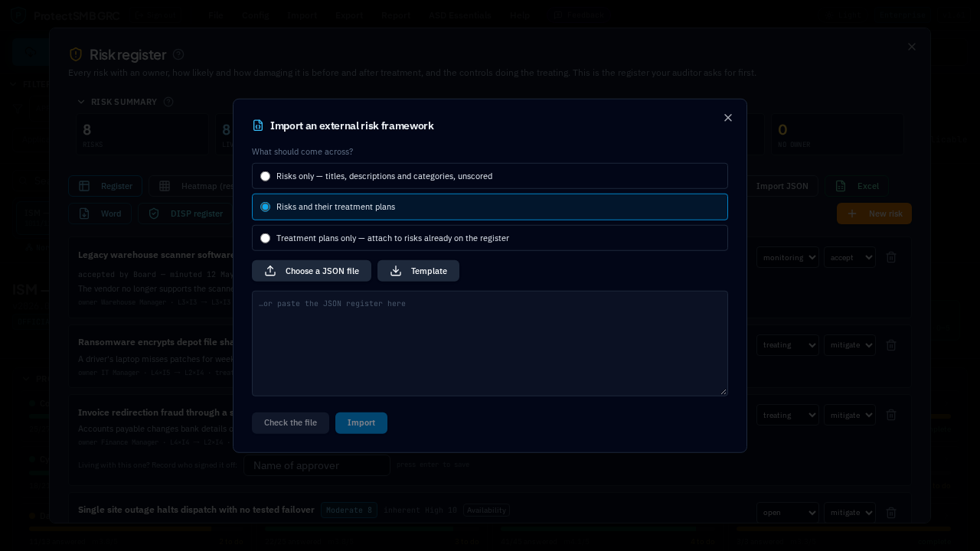Click into the paste JSON register text area
Image resolution: width=980 pixels, height=551 pixels.
(490, 343)
